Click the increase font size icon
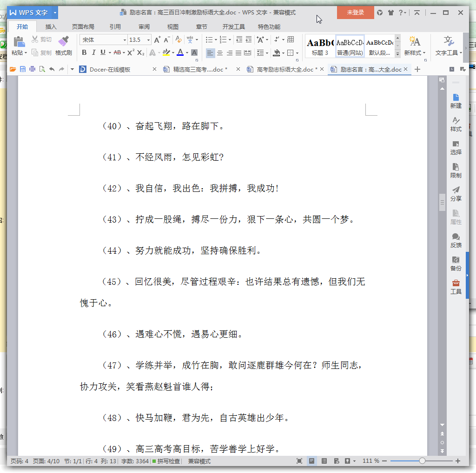476x473 pixels. click(x=157, y=40)
